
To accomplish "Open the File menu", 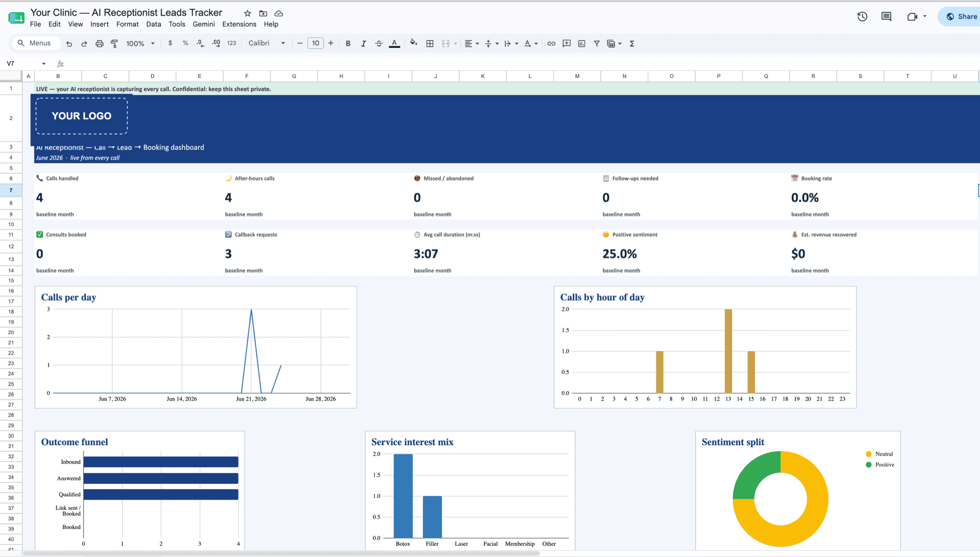I will [x=35, y=24].
